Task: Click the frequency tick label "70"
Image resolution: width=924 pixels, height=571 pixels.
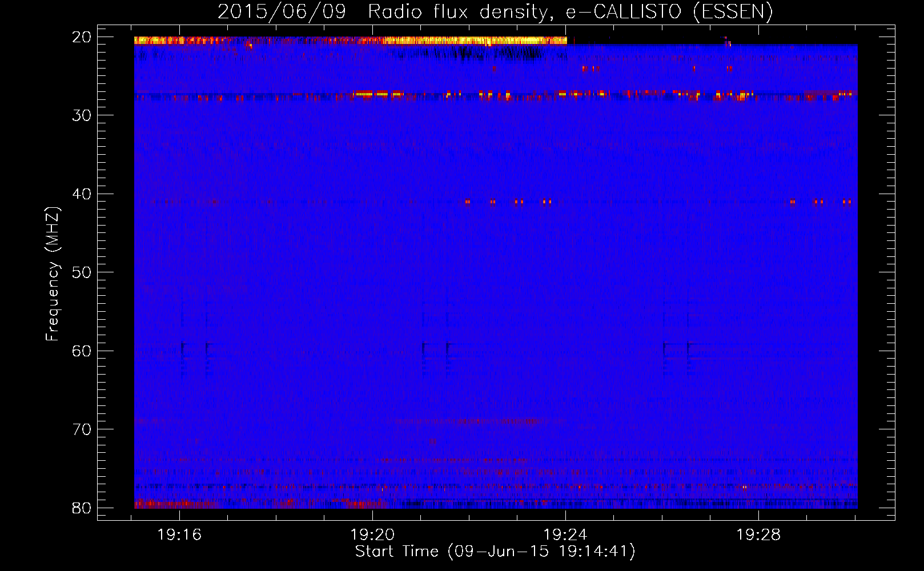Action: point(82,429)
